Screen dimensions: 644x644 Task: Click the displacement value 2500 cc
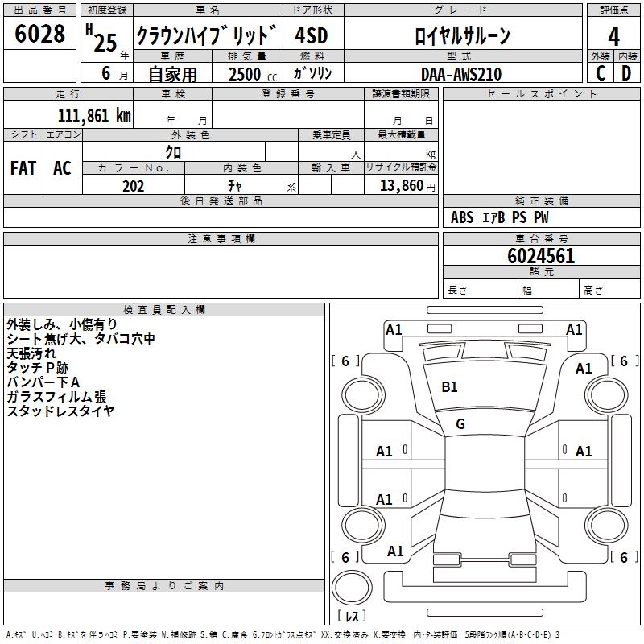point(253,74)
